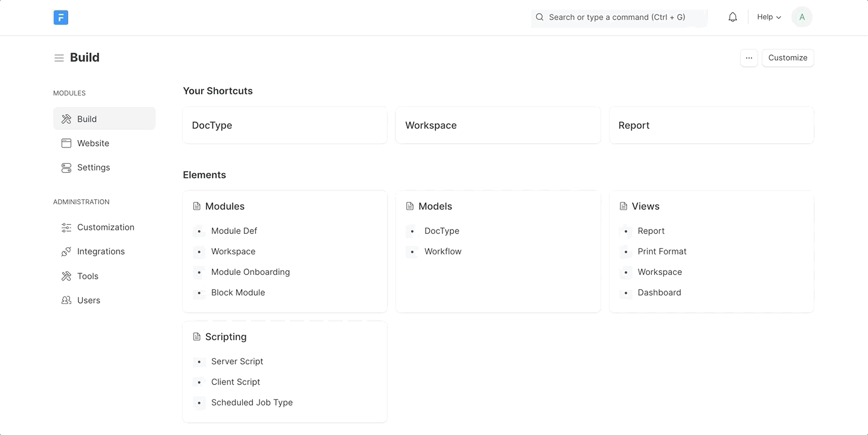Click the Users people icon
This screenshot has width=868, height=435.
[66, 300]
